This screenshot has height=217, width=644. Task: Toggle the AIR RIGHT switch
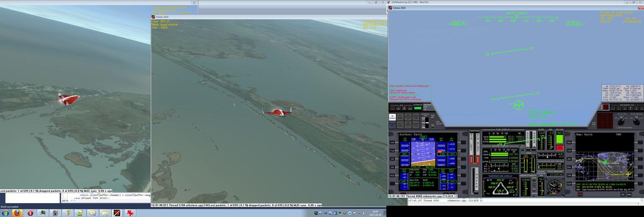[x=478, y=147]
